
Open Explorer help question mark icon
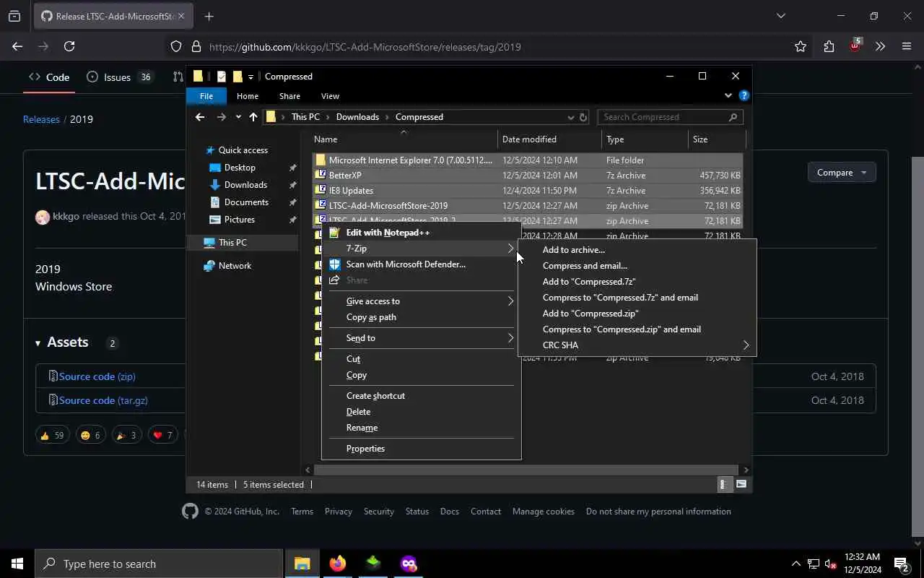point(744,95)
